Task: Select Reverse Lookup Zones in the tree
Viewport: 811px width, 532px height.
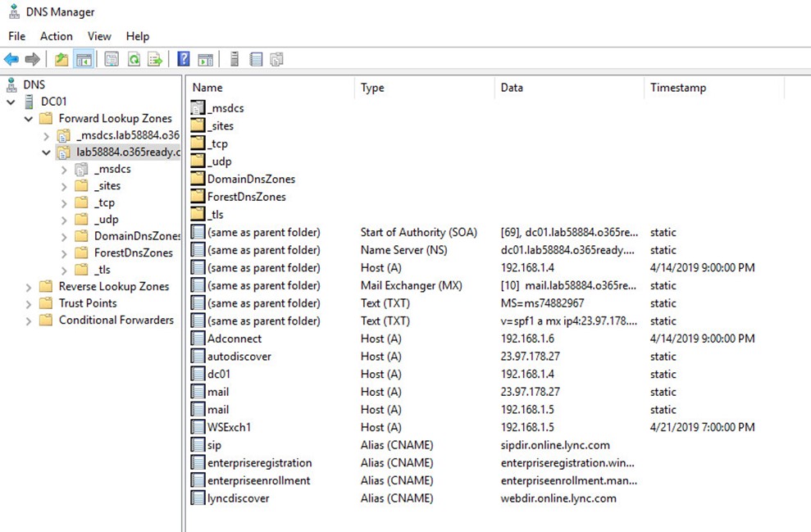Action: pos(114,286)
